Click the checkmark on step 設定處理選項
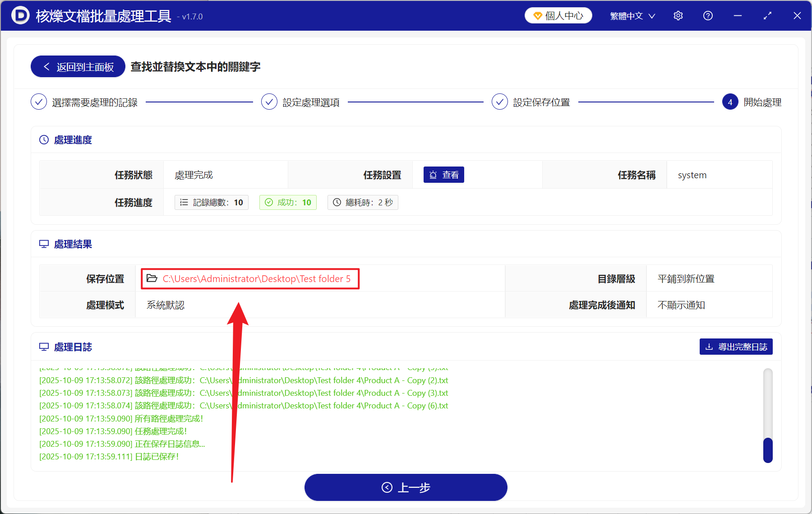This screenshot has width=812, height=514. click(269, 102)
